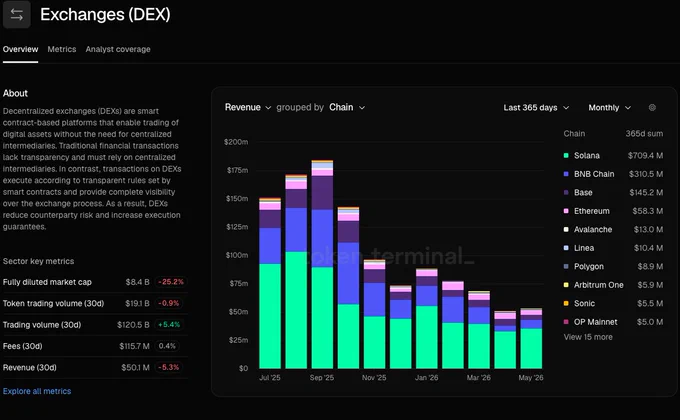Click the May '26 revenue bar
The height and width of the screenshot is (420, 680).
pos(531,338)
